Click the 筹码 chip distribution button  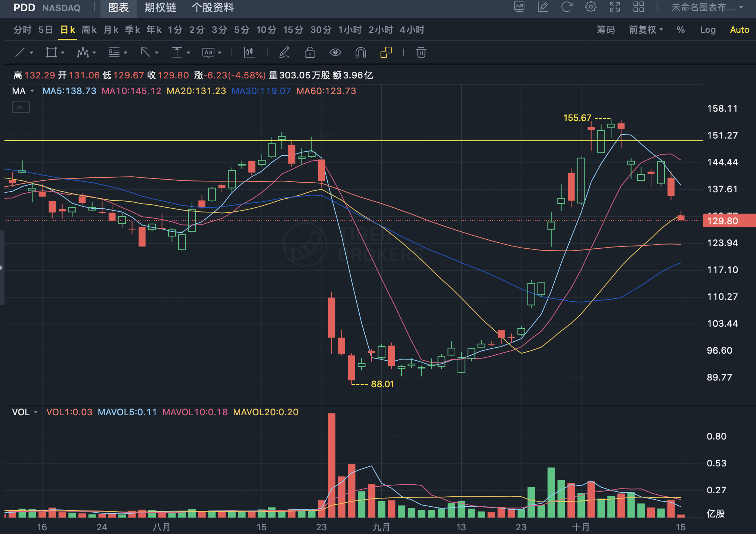pos(605,30)
